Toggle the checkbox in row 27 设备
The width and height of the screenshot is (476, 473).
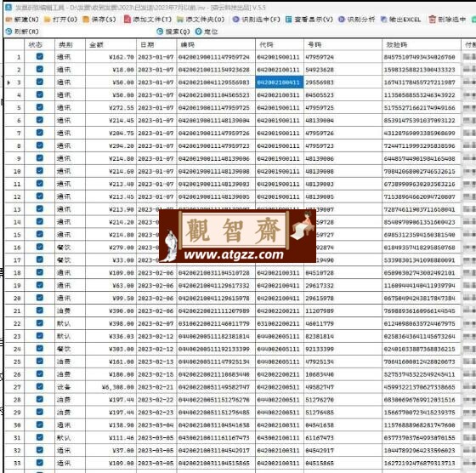[x=39, y=387]
